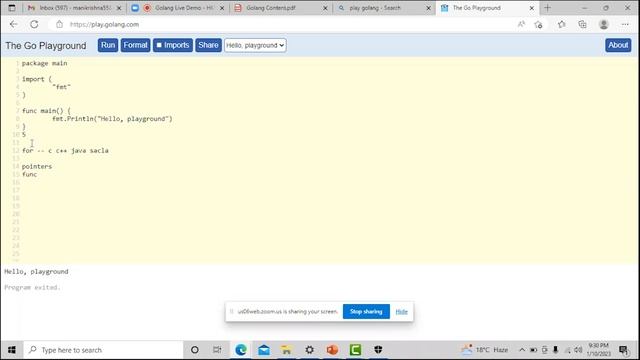Screen dimensions: 640x360
Task: Click the 'pointers' text line
Action: click(37, 167)
